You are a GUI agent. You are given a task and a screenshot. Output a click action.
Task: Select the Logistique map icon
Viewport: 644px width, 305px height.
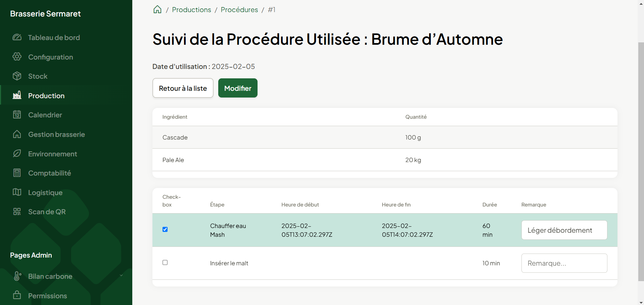point(17,192)
